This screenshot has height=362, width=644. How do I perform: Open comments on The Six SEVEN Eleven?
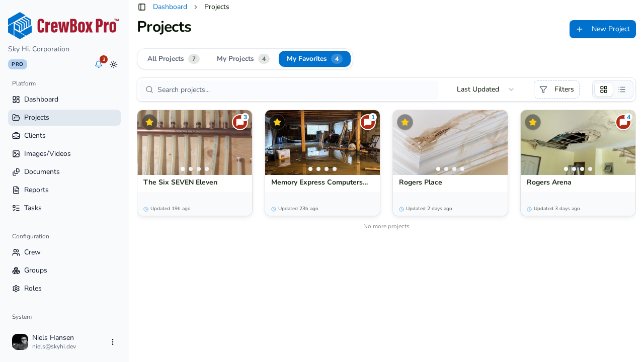click(240, 122)
